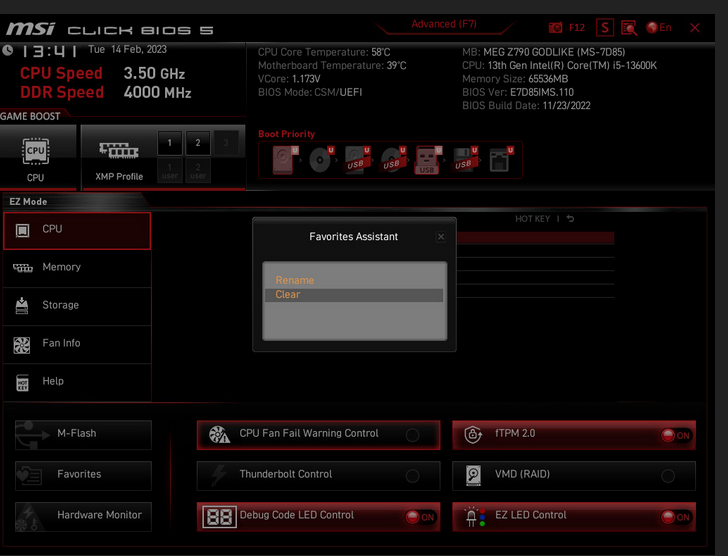Open the Fan Info section

tap(77, 344)
